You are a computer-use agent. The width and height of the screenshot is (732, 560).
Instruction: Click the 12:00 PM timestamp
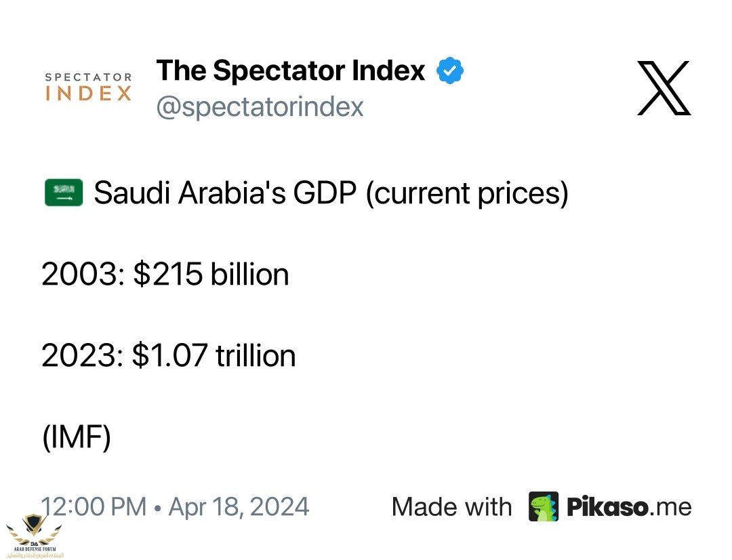(x=94, y=506)
